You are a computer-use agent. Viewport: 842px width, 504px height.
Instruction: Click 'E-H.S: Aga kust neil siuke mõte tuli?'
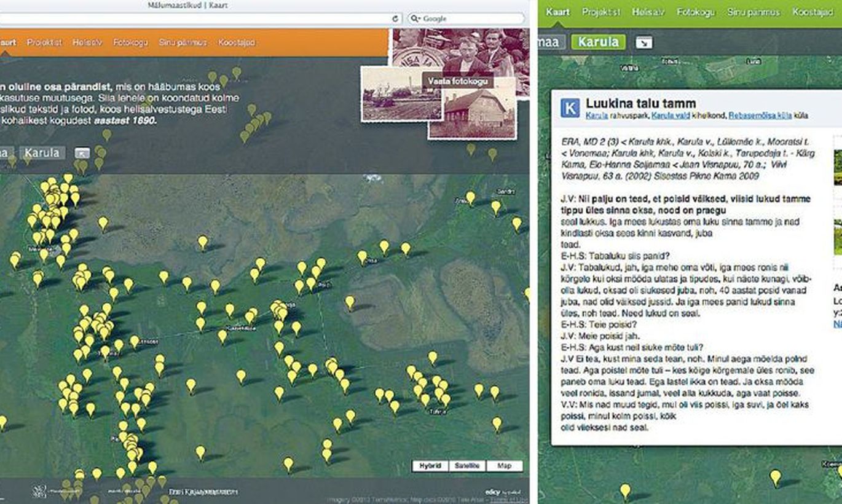pos(633,347)
